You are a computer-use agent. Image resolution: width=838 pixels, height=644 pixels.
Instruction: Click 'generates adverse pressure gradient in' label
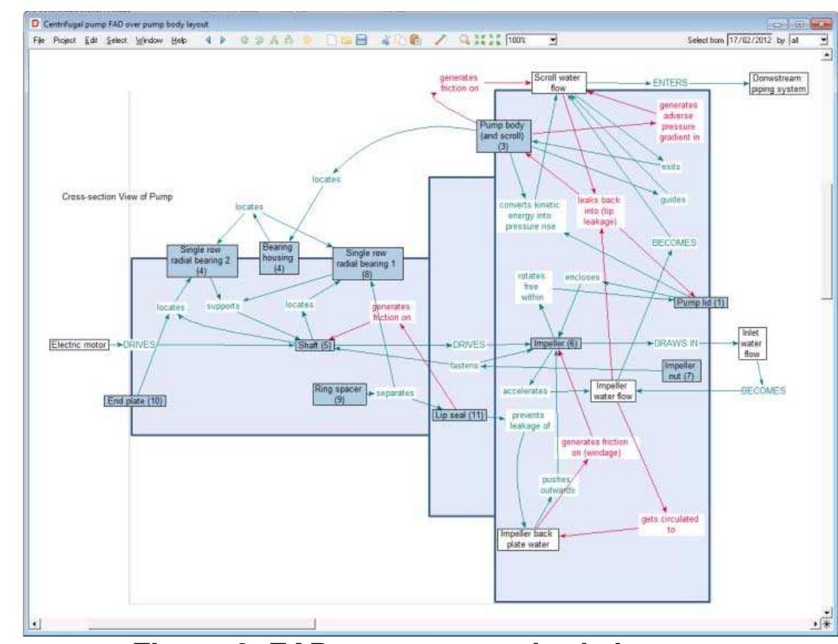coord(678,121)
